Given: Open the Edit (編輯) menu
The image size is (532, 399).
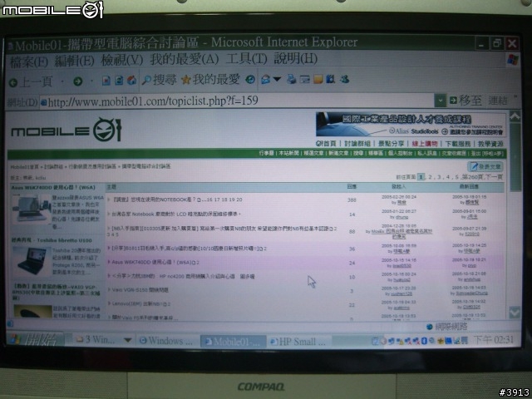Looking at the screenshot, I should click(74, 61).
